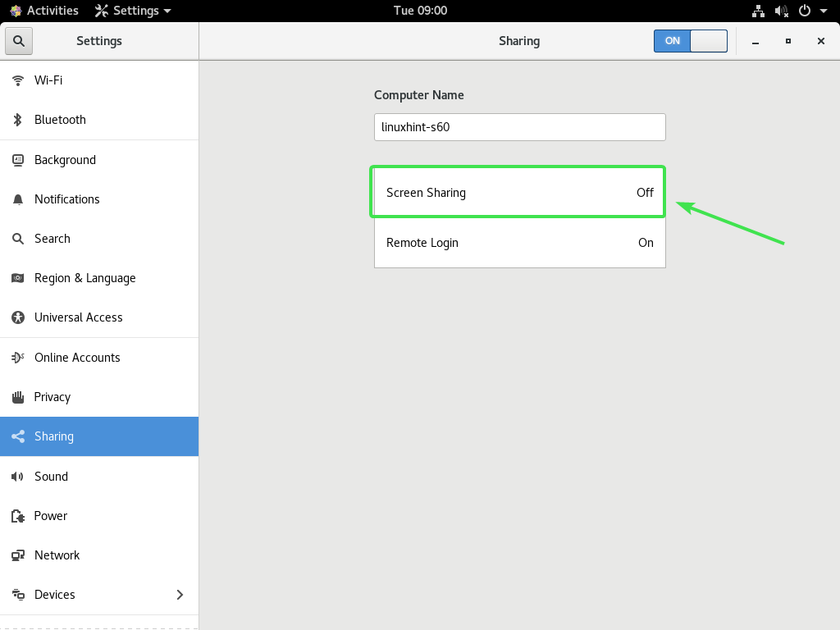Select Background in the sidebar
This screenshot has width=840, height=630.
coord(65,160)
